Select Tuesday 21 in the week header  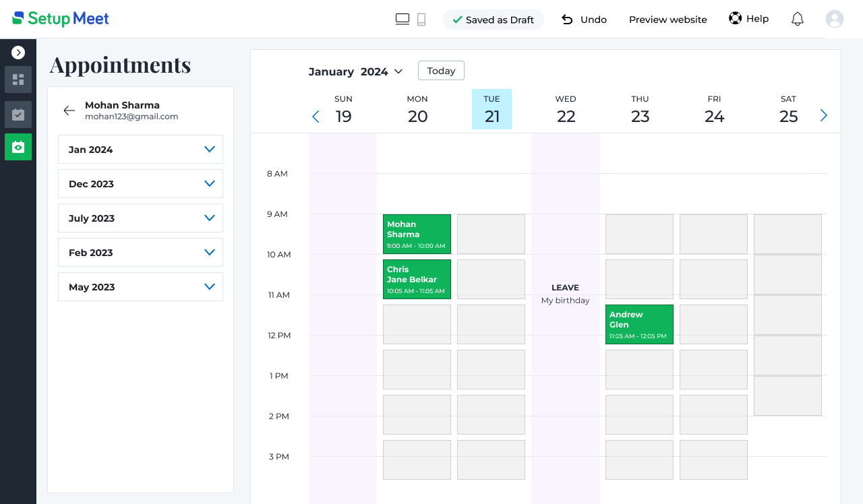492,109
